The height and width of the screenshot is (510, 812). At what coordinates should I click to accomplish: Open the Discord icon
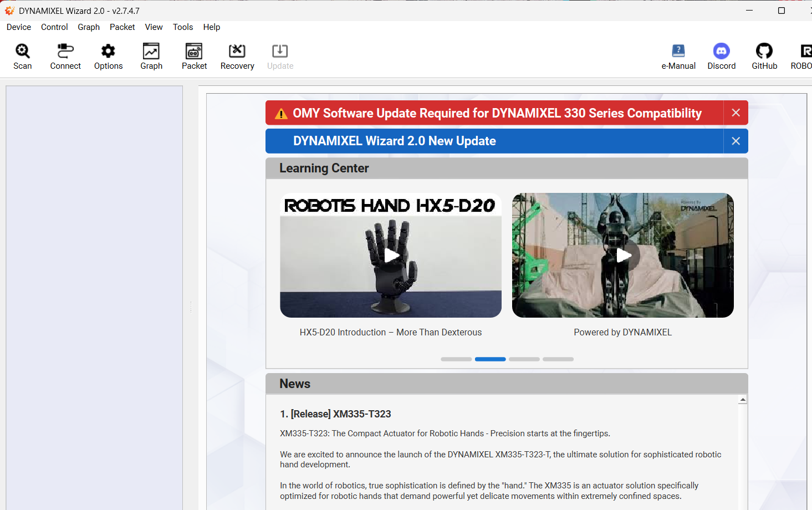coord(722,51)
